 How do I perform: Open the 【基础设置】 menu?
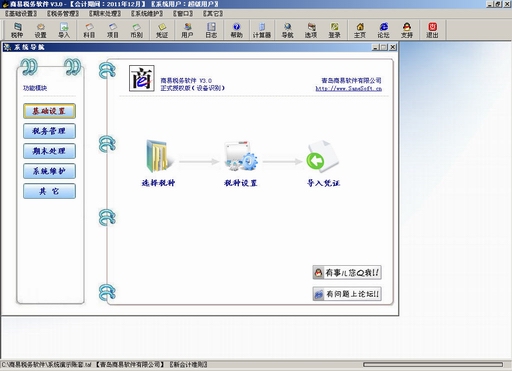click(x=21, y=14)
